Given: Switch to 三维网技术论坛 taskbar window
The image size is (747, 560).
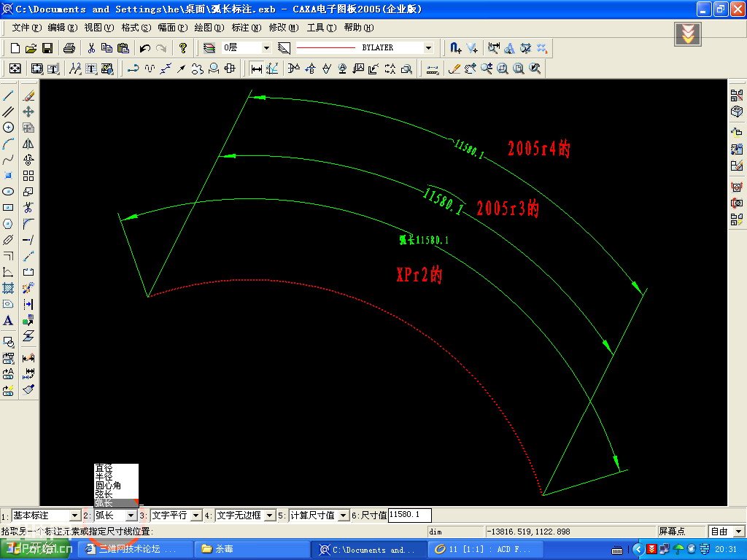Looking at the screenshot, I should [135, 549].
